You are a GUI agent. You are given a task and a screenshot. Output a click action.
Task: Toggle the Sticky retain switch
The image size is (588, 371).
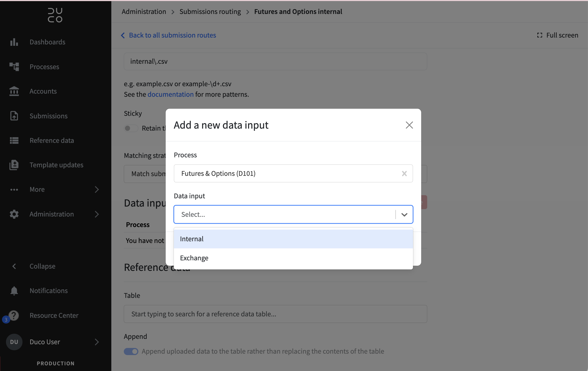tap(131, 128)
